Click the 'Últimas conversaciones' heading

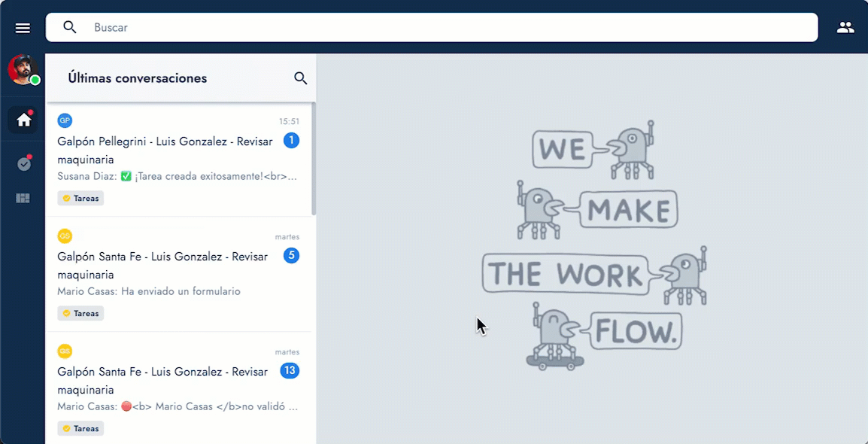tap(138, 78)
